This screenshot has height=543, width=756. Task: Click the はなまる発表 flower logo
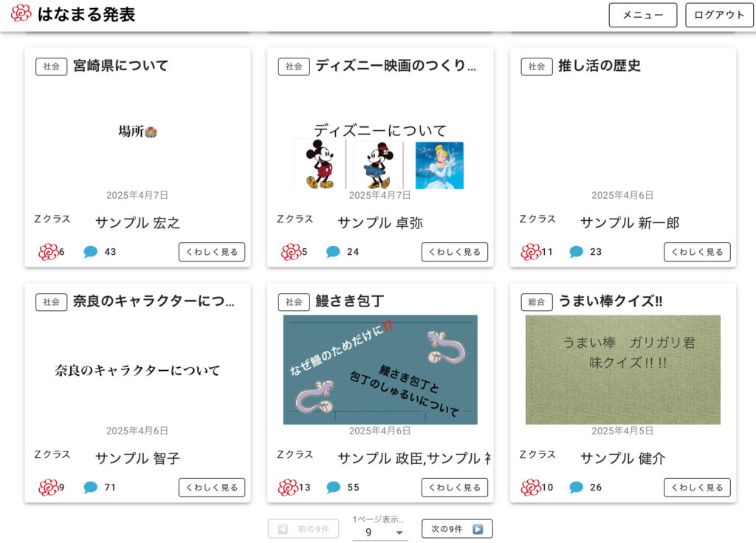[21, 13]
